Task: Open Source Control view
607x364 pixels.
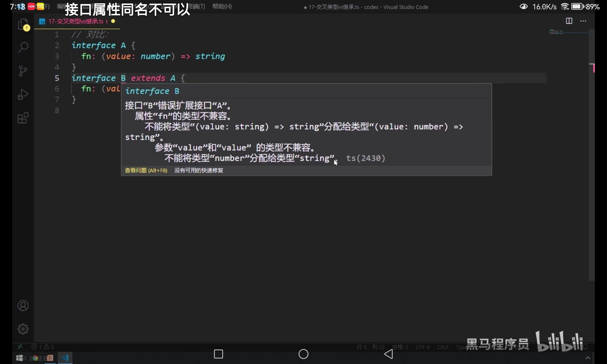Action: point(23,71)
